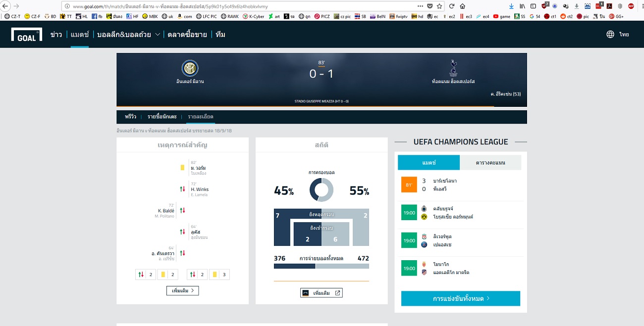Viewport: 644px width, 326px height.
Task: Select the รายละเอียด tab
Action: 200,117
